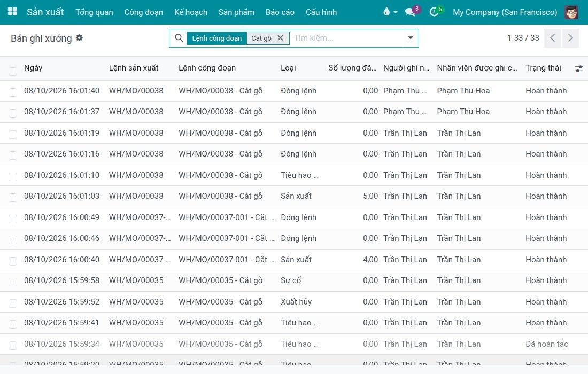Open the Báo cáo menu
588x374 pixels.
[280, 12]
